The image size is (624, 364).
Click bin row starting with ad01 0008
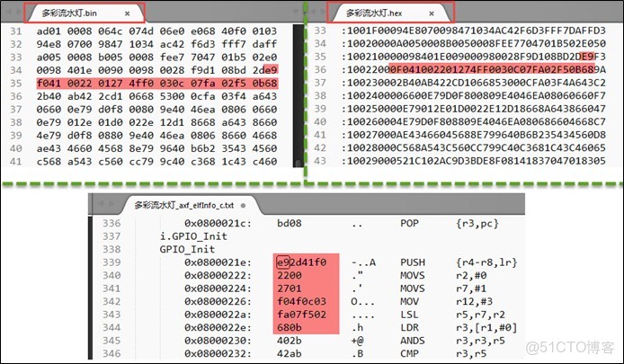(x=156, y=31)
